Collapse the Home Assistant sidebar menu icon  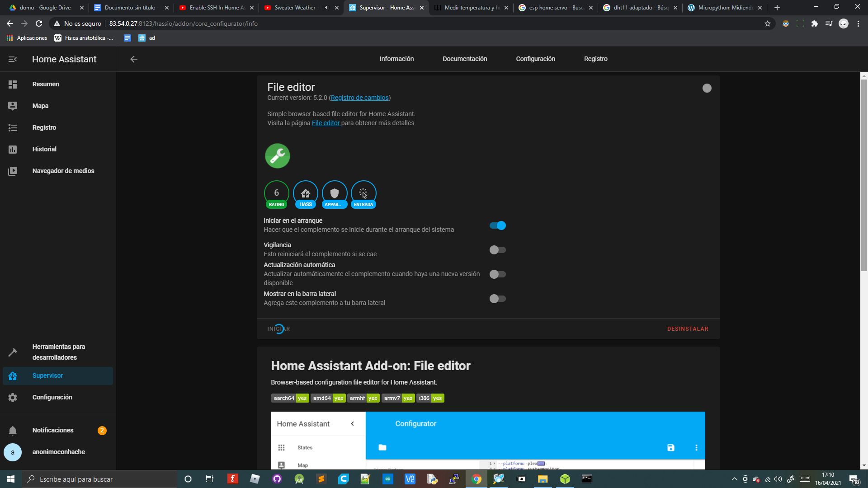coord(13,59)
